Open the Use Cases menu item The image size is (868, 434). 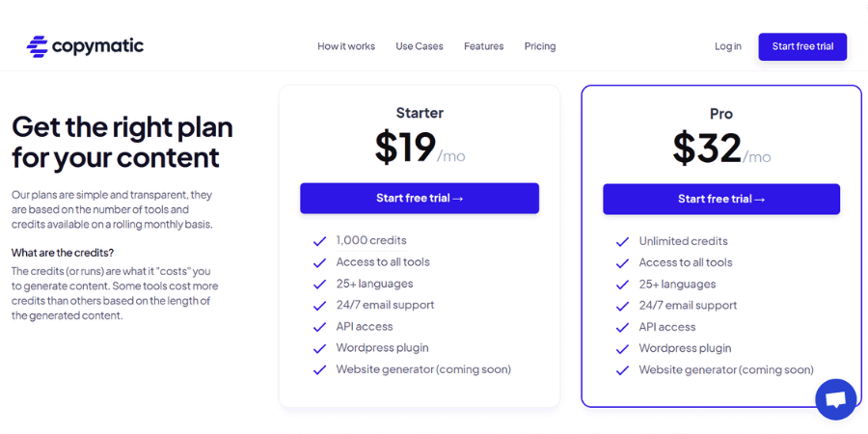[x=420, y=46]
